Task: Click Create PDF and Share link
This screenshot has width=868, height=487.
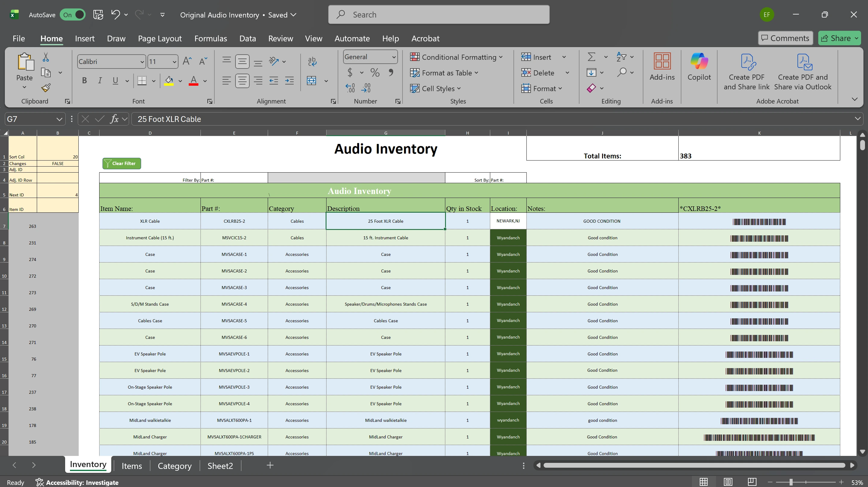Action: (x=746, y=72)
